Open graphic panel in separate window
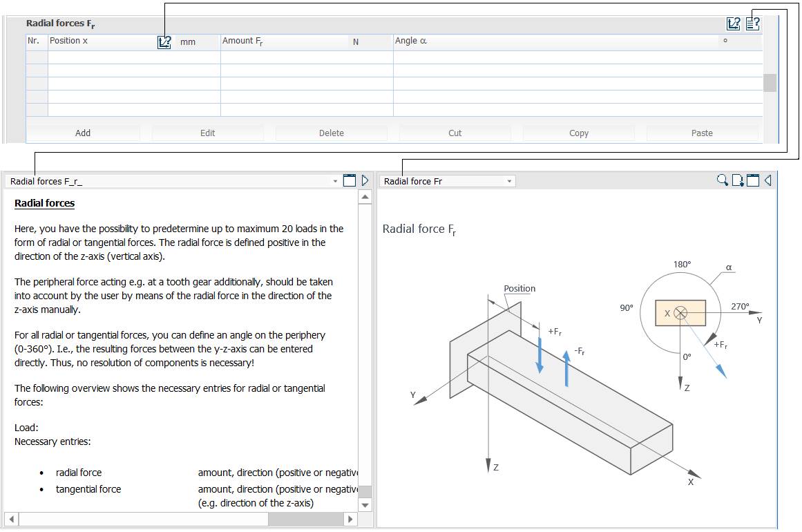Screen dimensions: 802x532 point(753,180)
